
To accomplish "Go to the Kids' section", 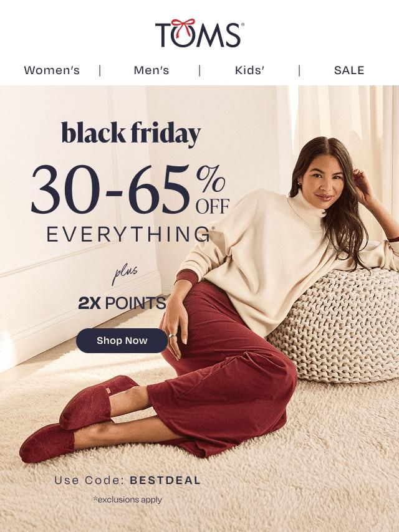I will point(249,70).
